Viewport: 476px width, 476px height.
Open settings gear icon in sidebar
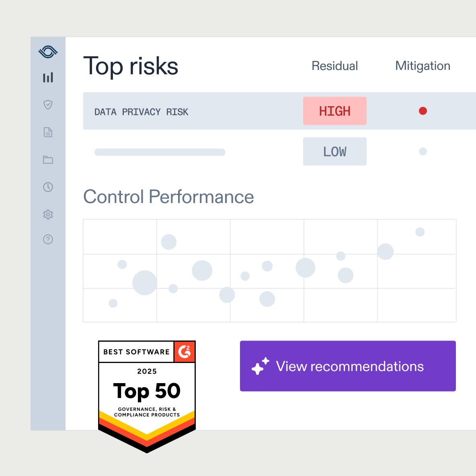[48, 214]
